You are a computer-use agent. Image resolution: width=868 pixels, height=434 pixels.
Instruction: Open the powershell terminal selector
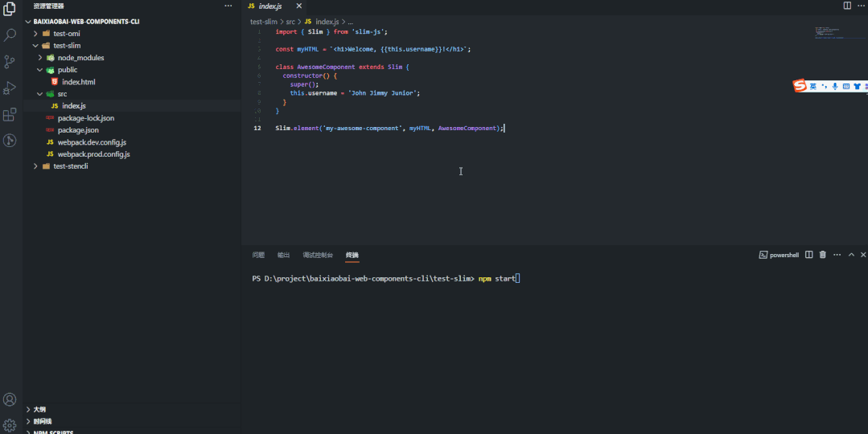click(x=779, y=255)
